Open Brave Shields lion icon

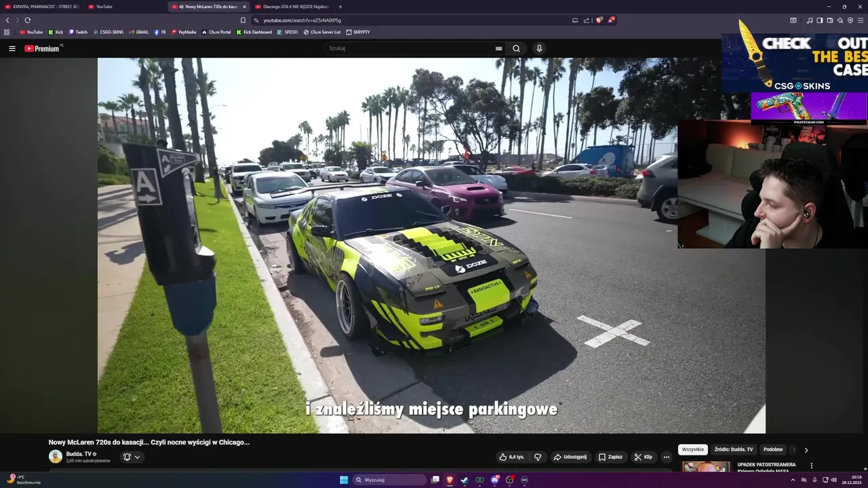(599, 20)
